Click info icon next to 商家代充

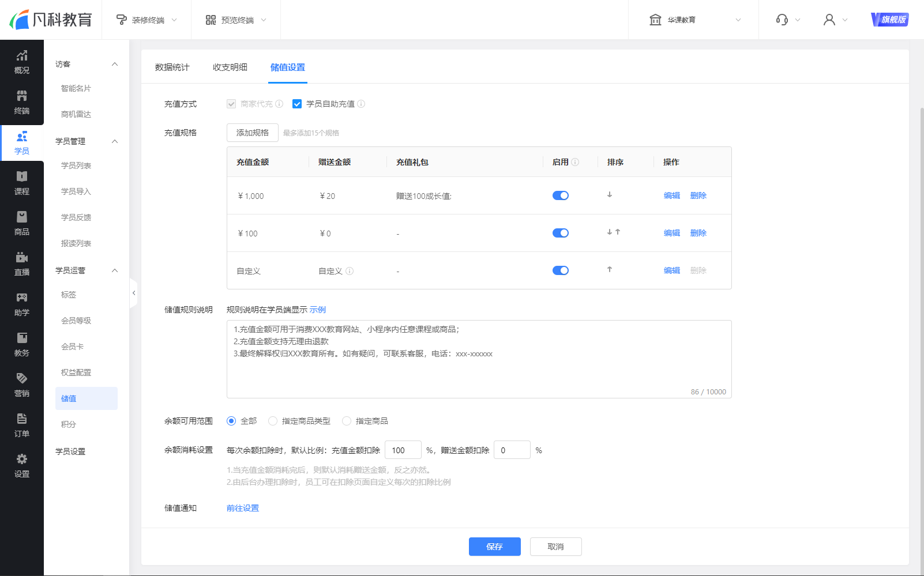279,104
